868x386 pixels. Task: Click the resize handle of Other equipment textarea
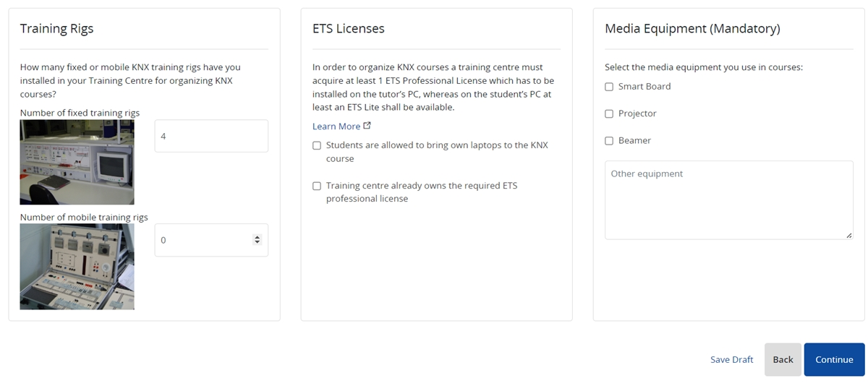(x=848, y=235)
